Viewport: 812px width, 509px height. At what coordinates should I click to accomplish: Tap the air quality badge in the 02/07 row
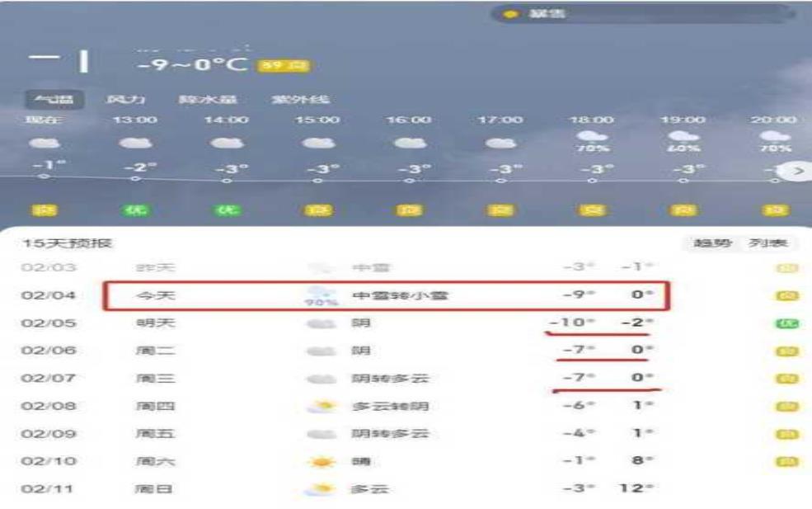coord(787,379)
